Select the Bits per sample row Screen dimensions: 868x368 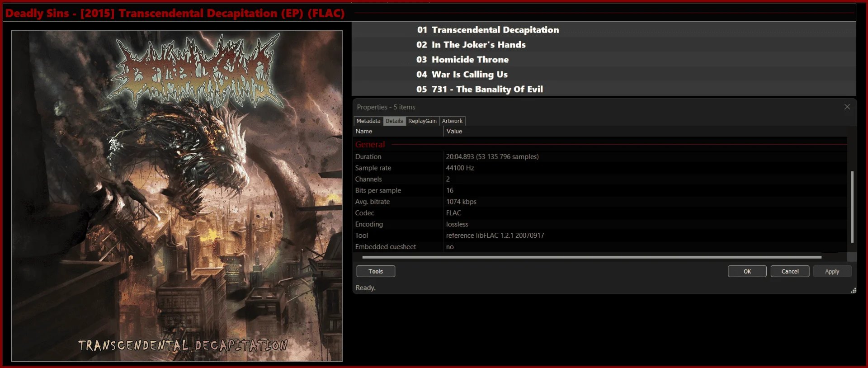coord(600,190)
